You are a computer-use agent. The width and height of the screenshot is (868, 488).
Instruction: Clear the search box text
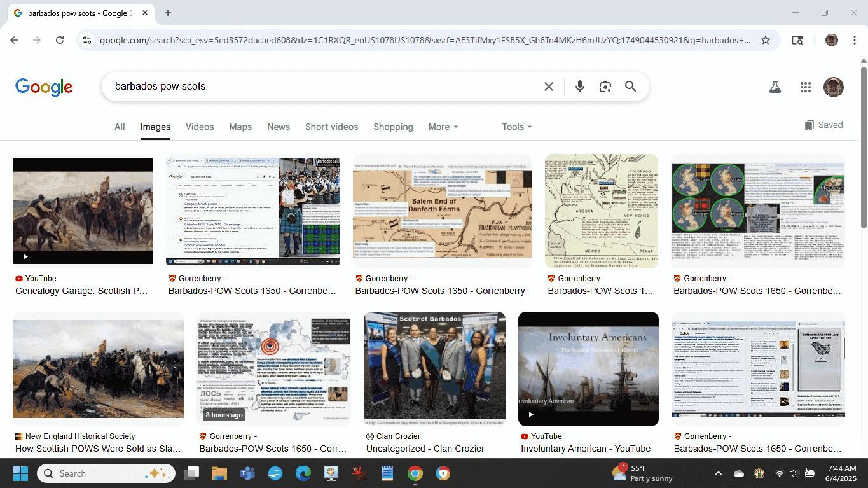[548, 87]
